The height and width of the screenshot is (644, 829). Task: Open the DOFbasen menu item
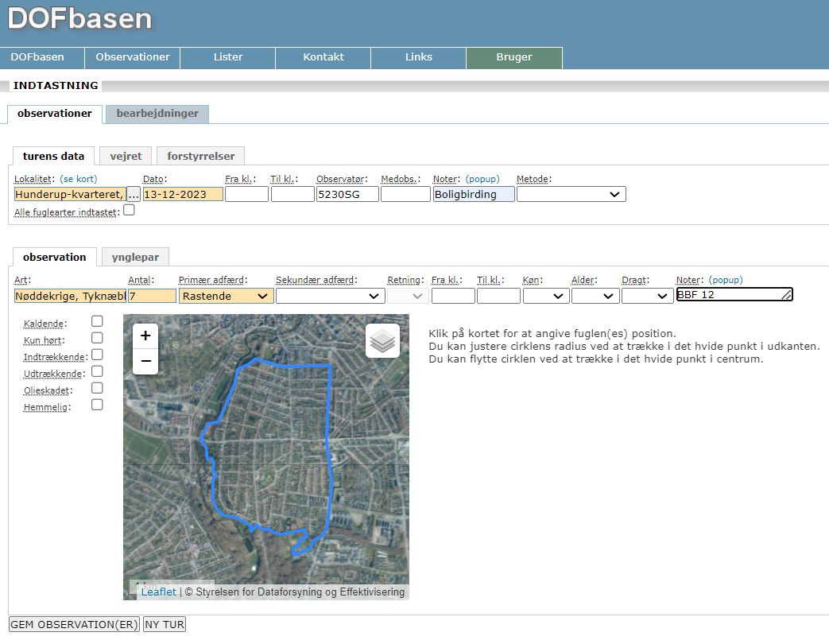click(42, 57)
